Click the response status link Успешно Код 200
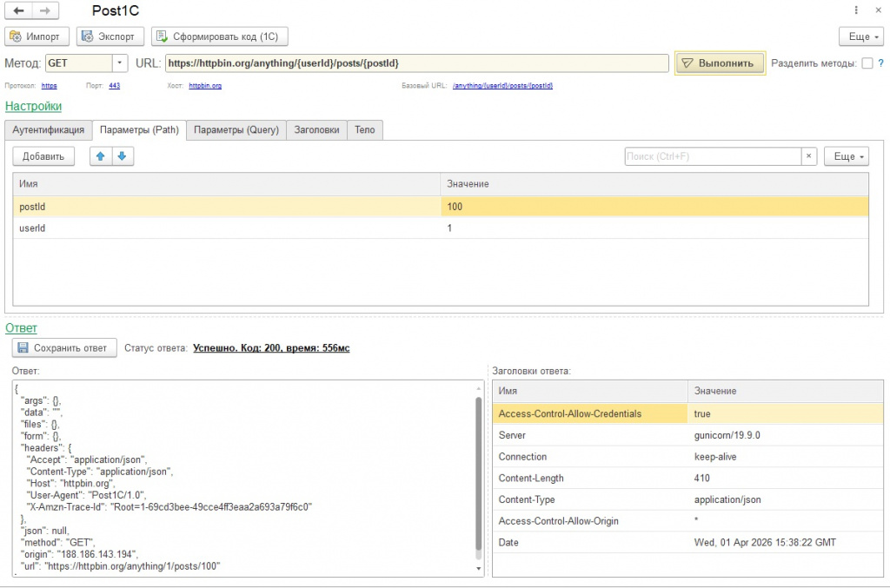 pos(271,348)
